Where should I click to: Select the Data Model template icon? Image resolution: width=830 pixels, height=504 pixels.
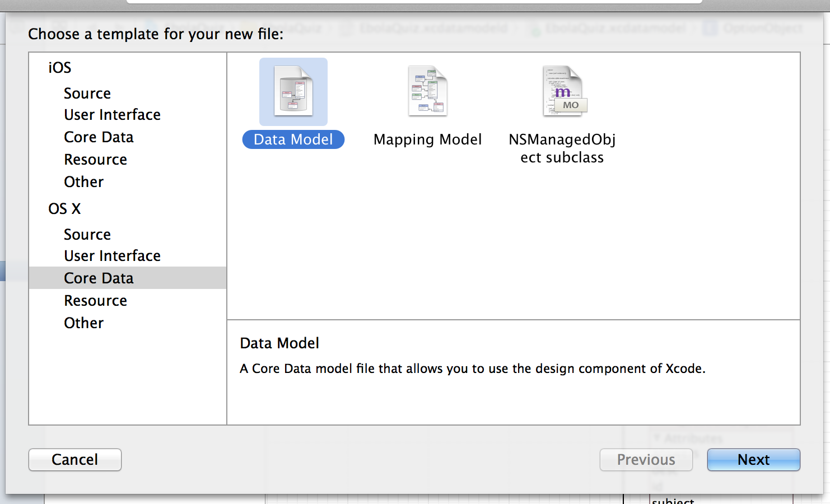click(x=293, y=91)
